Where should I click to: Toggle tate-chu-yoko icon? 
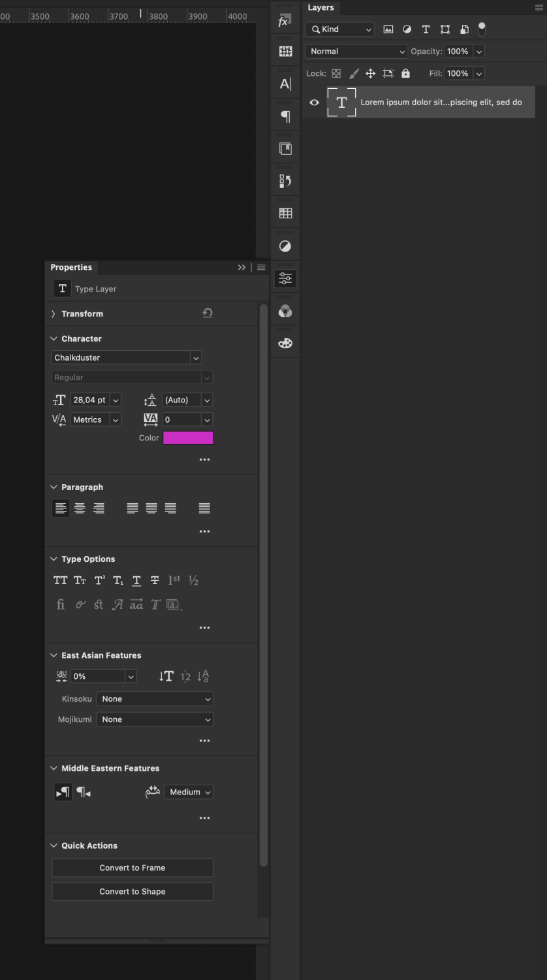click(x=185, y=676)
